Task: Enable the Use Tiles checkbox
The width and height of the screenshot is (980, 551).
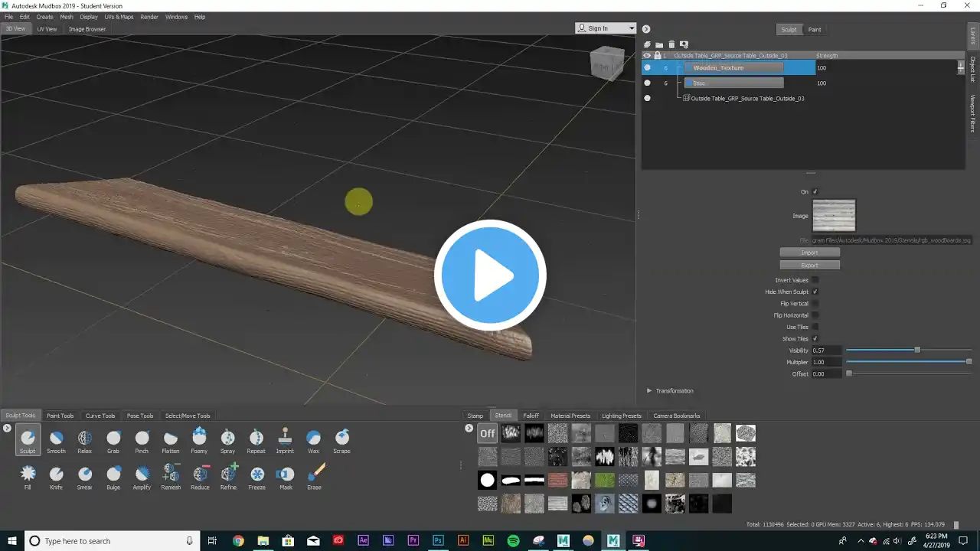Action: pos(815,327)
